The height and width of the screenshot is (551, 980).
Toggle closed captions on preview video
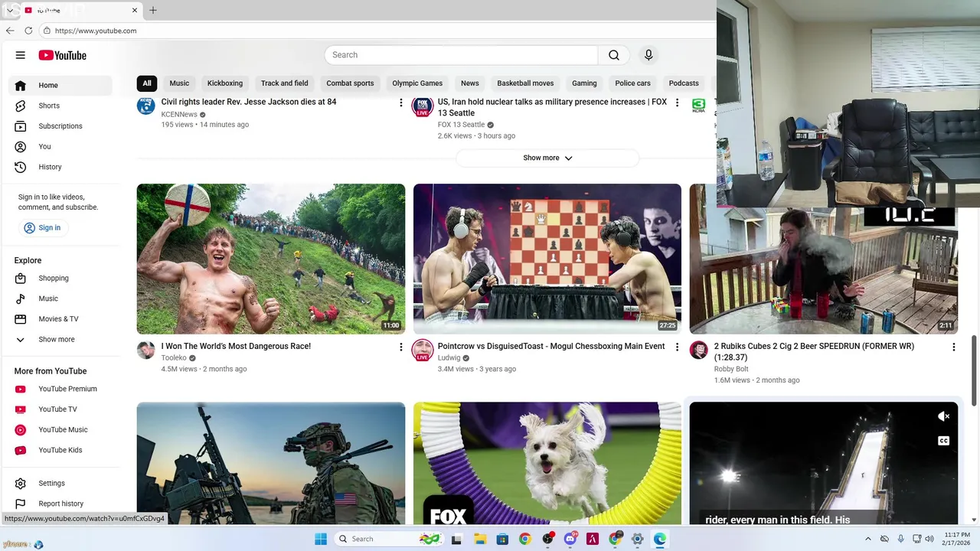point(943,441)
